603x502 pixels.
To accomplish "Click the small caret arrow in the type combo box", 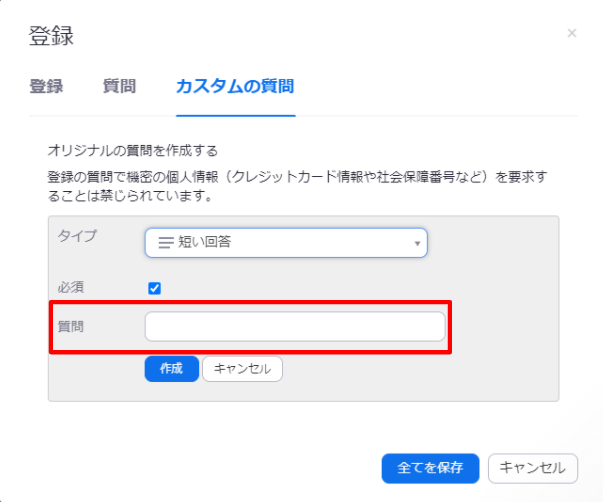I will tap(417, 243).
